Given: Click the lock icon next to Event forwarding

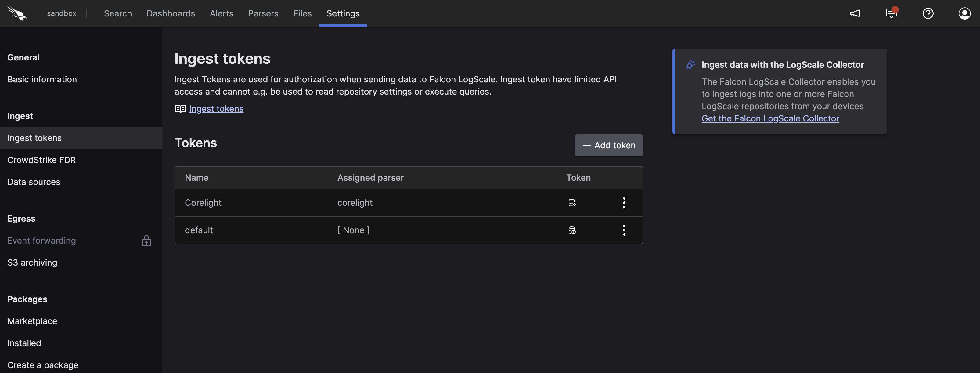Looking at the screenshot, I should coord(146,241).
